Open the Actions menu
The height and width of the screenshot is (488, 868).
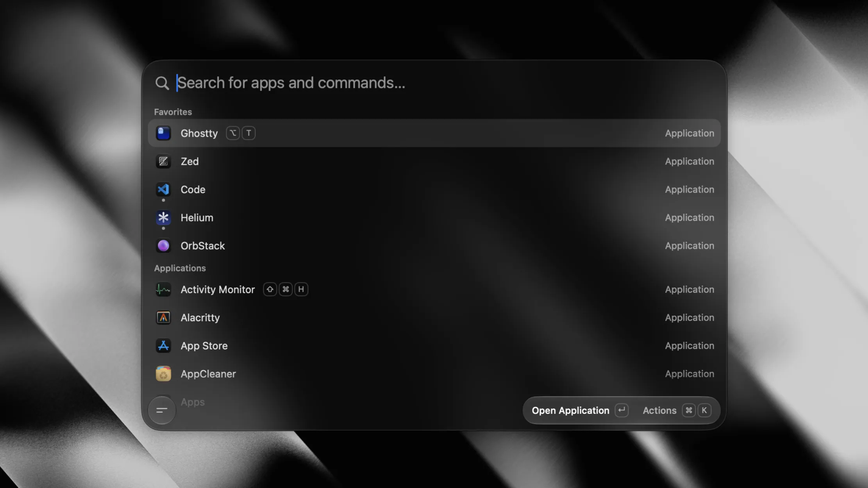click(677, 411)
